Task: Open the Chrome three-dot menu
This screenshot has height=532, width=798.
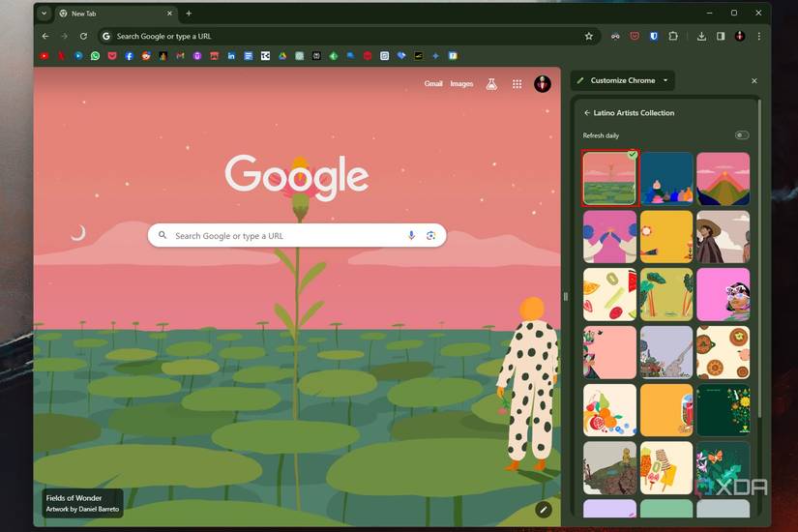Action: click(x=758, y=36)
